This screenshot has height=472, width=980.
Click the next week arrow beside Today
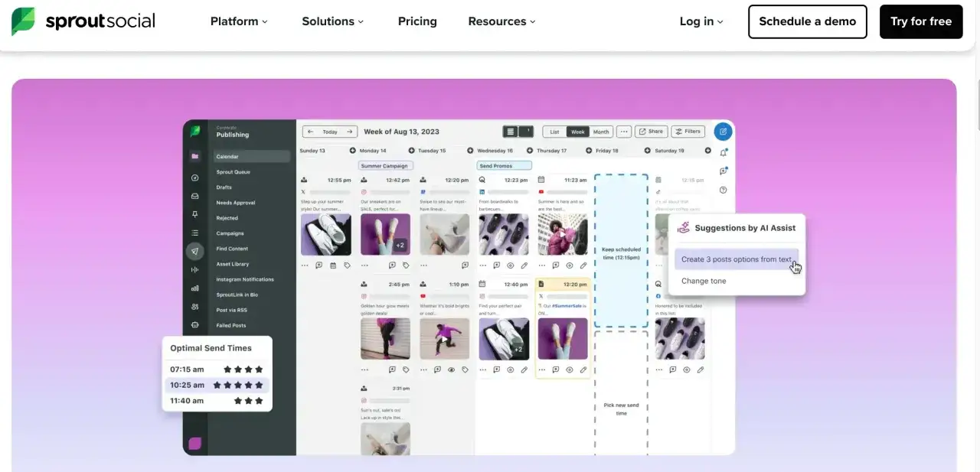tap(349, 132)
